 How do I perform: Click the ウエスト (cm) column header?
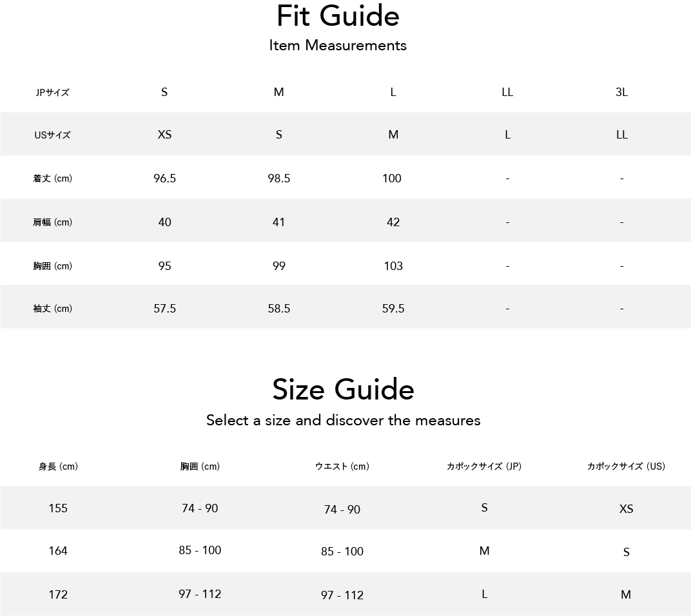(x=342, y=466)
